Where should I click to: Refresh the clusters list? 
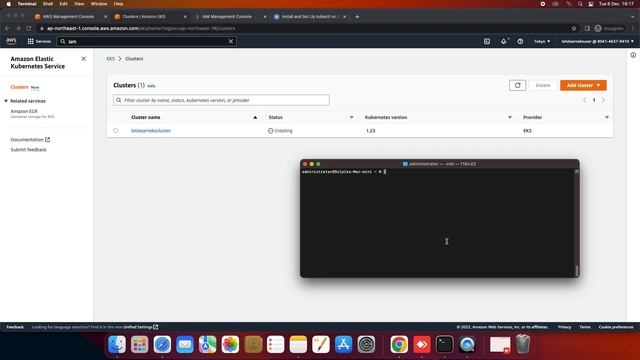(518, 85)
